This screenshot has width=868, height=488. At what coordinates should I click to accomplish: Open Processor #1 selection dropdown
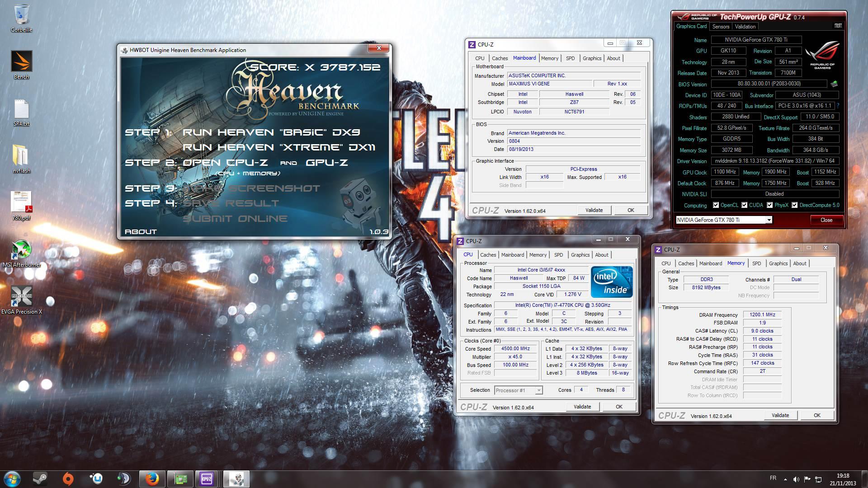(539, 390)
